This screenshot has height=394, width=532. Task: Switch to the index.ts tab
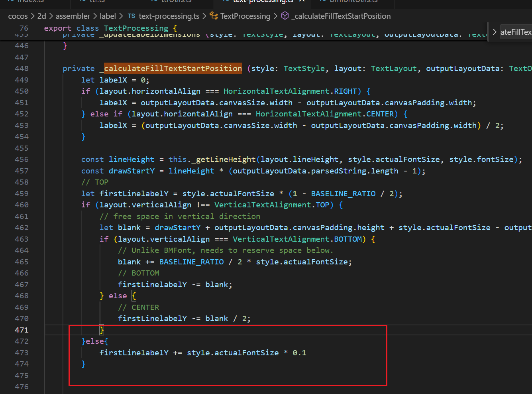31,1
